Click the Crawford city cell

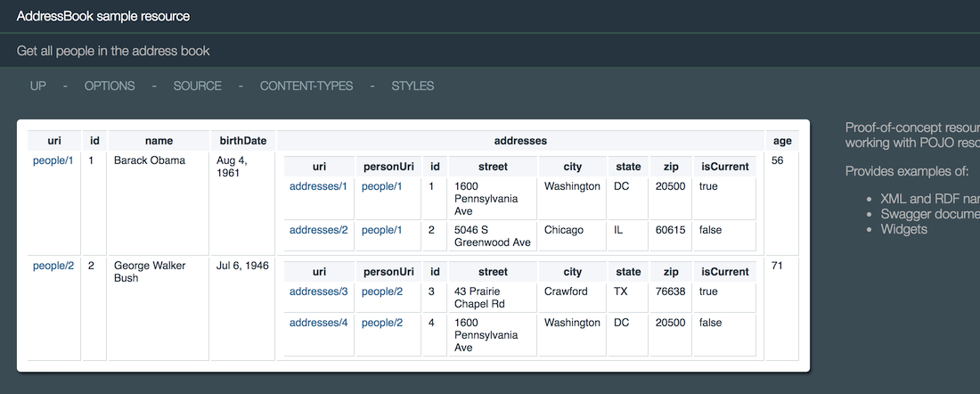566,291
